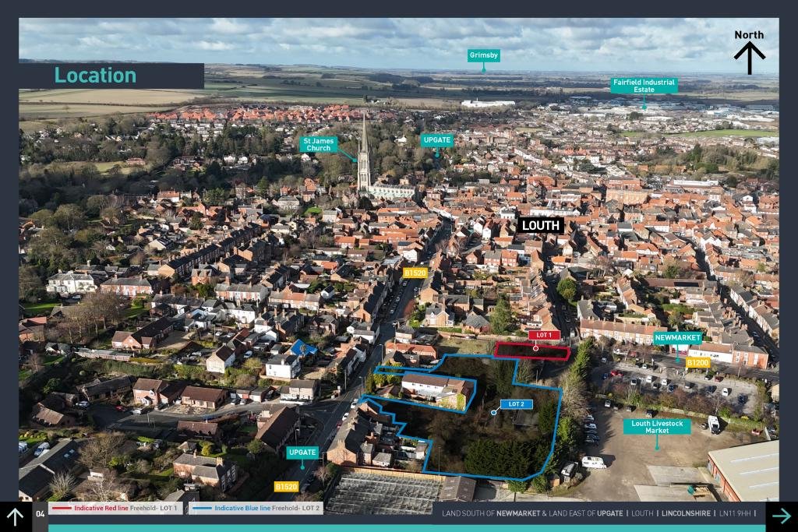Click the Louth Livestock Market label

pyautogui.click(x=656, y=426)
